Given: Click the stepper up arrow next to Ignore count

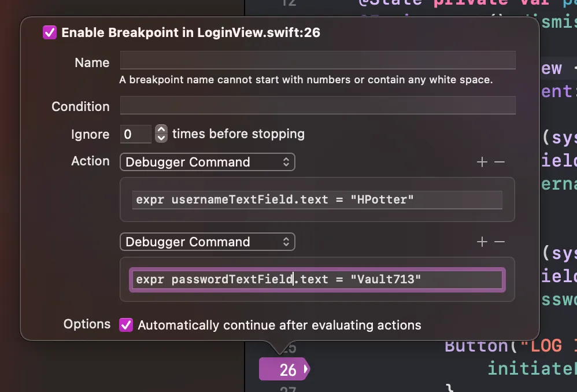Looking at the screenshot, I should 160,130.
